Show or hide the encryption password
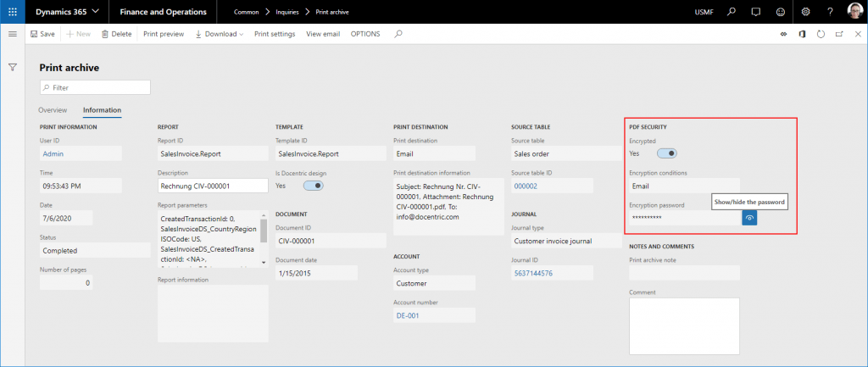This screenshot has width=868, height=367. click(x=749, y=218)
